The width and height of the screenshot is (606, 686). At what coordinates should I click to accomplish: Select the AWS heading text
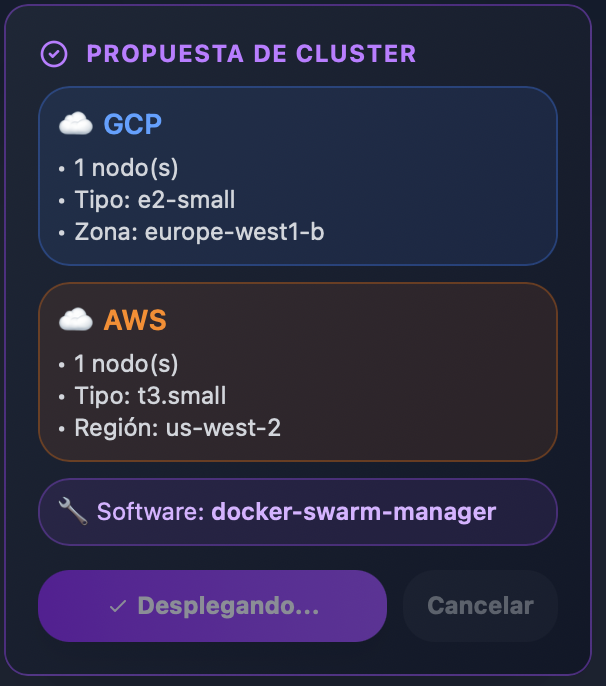point(135,320)
